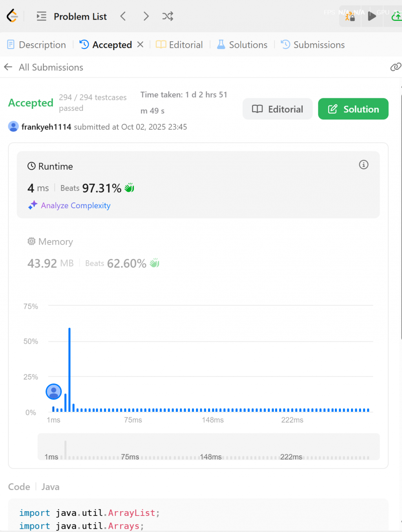The image size is (402, 532).
Task: Switch to the Description tab
Action: 37,45
